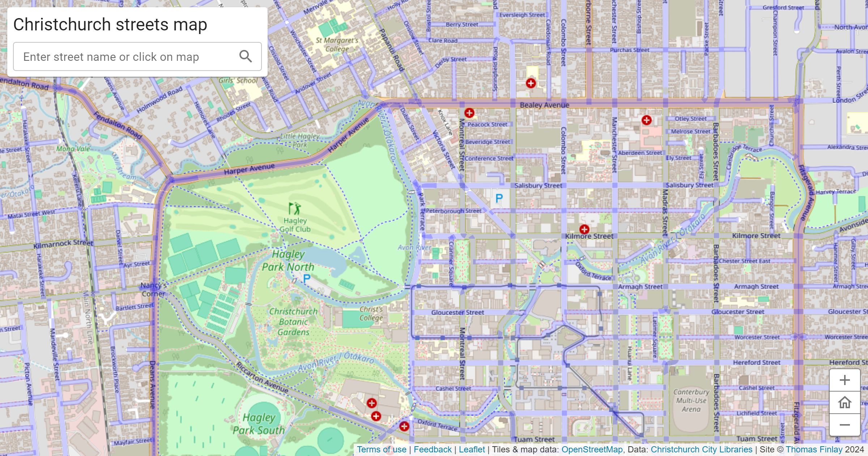
Task: Open the Thomas Finlay site link
Action: click(814, 449)
